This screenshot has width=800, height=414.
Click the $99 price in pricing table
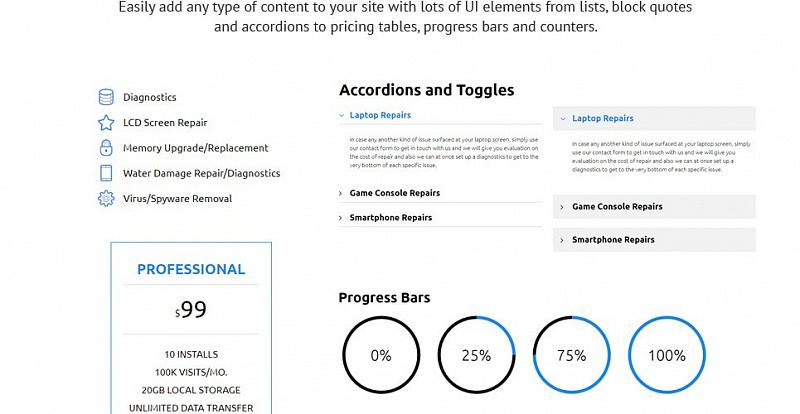(191, 309)
